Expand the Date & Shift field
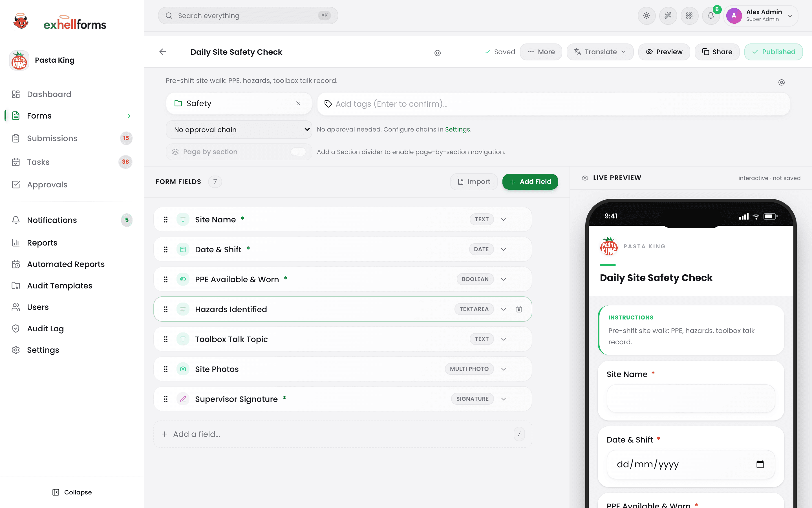Viewport: 812px width, 508px height. point(503,249)
